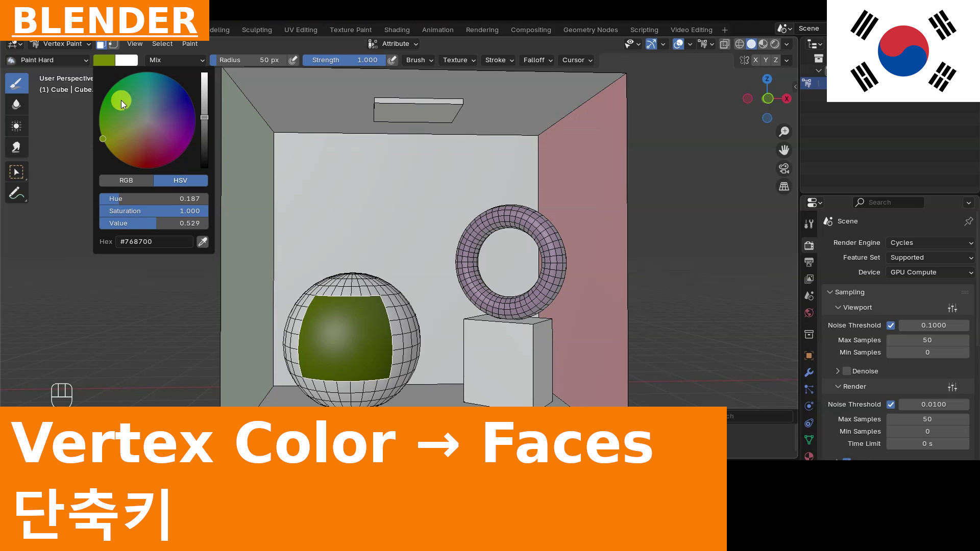Screen dimensions: 980x551
Task: Switch to the Geometry Nodes workspace
Action: 591,30
